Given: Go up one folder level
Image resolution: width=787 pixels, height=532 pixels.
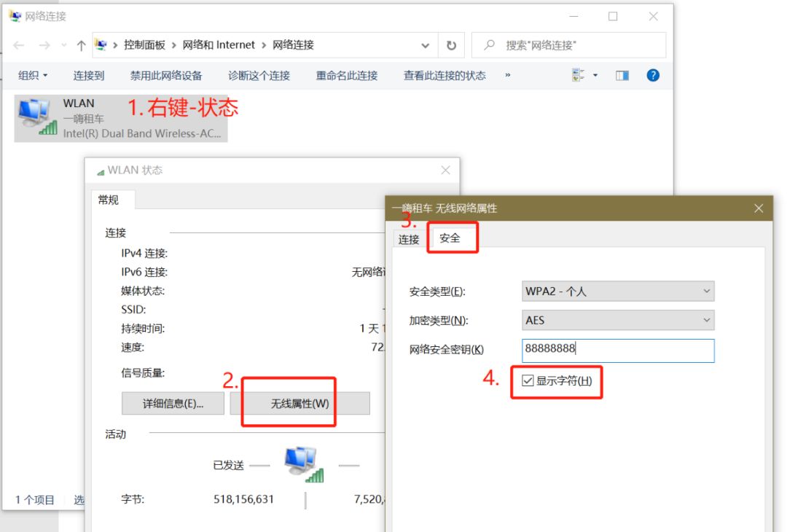Looking at the screenshot, I should [82, 46].
